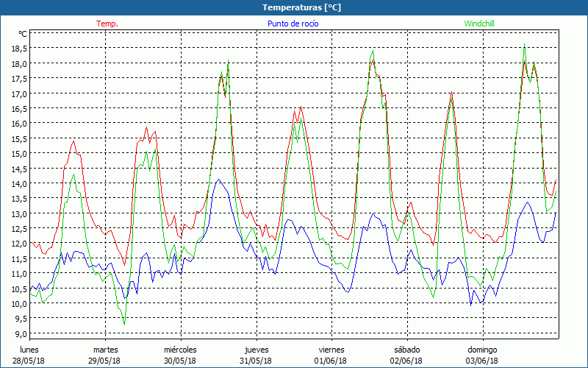The width and height of the screenshot is (588, 368).
Task: Click the '30/05/18' date label
Action: [180, 361]
